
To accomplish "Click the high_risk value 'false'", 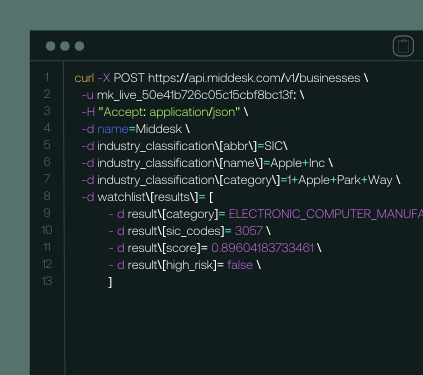I will coord(240,265).
